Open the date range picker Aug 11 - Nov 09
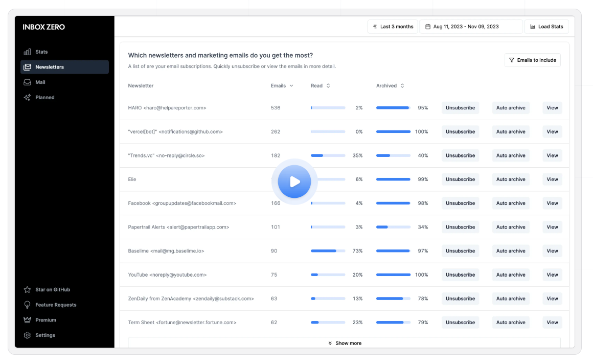This screenshot has width=593, height=364. (x=470, y=27)
